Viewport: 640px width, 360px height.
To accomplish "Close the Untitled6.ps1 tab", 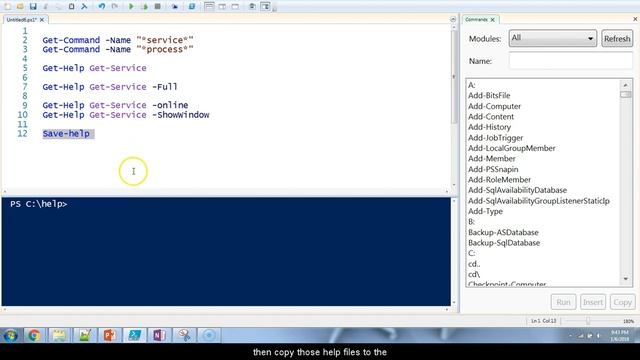I will 42,20.
